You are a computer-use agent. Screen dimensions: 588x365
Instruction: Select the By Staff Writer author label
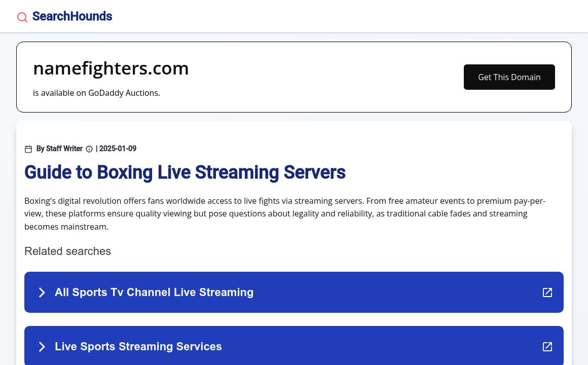click(59, 149)
